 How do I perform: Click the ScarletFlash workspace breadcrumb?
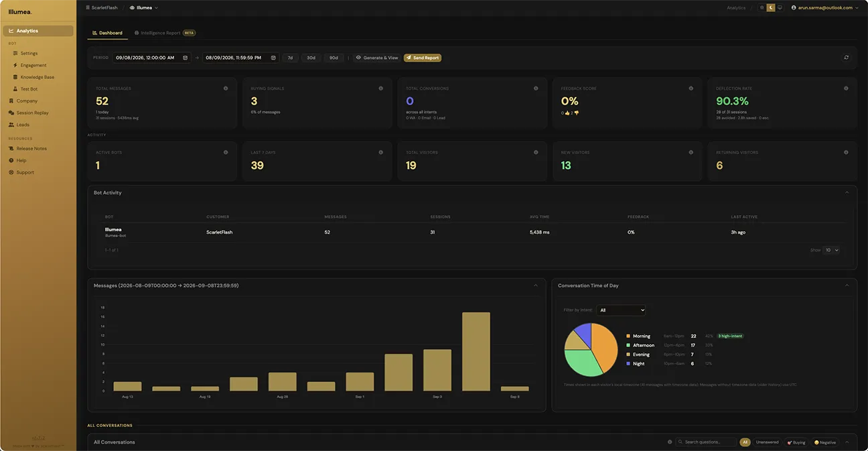click(102, 7)
